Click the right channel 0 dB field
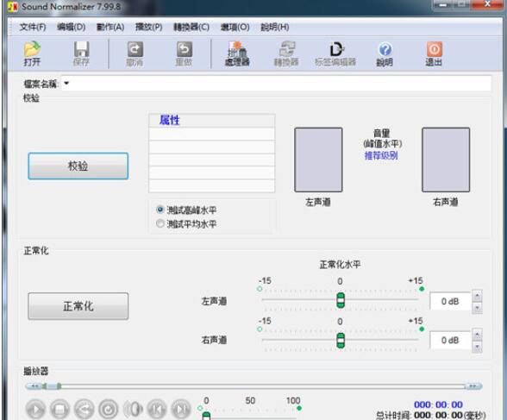 [450, 340]
